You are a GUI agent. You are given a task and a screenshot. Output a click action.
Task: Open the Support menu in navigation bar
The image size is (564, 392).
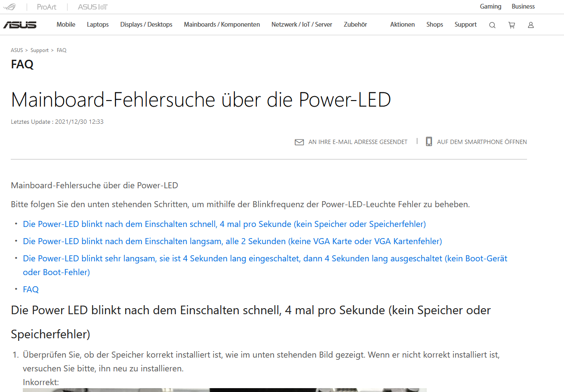pyautogui.click(x=465, y=24)
